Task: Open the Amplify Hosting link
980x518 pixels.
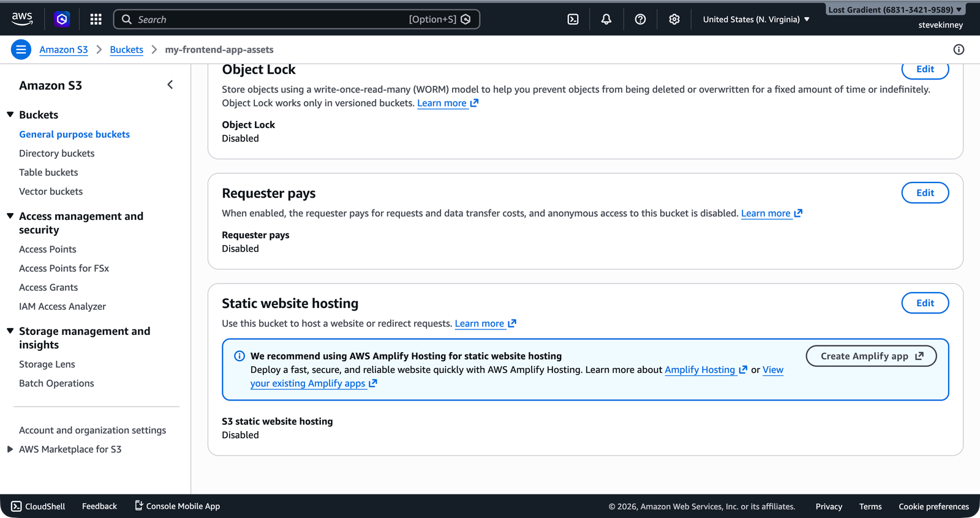Action: tap(706, 370)
